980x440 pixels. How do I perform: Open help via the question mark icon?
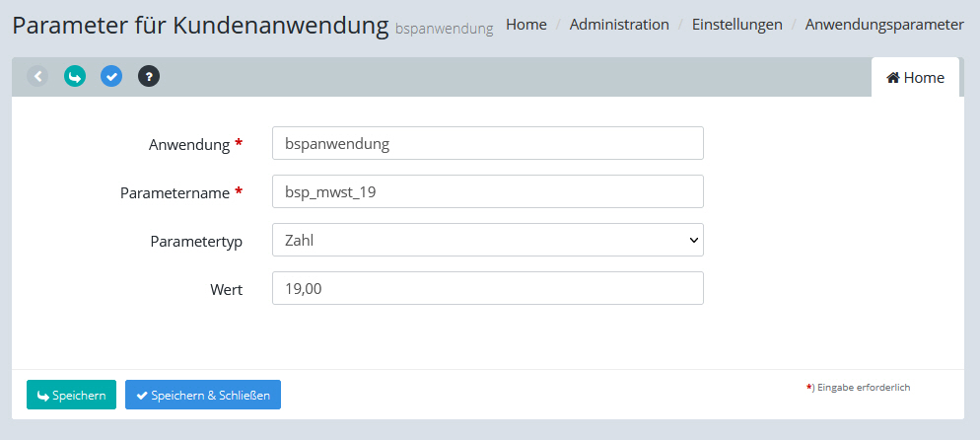(x=149, y=76)
